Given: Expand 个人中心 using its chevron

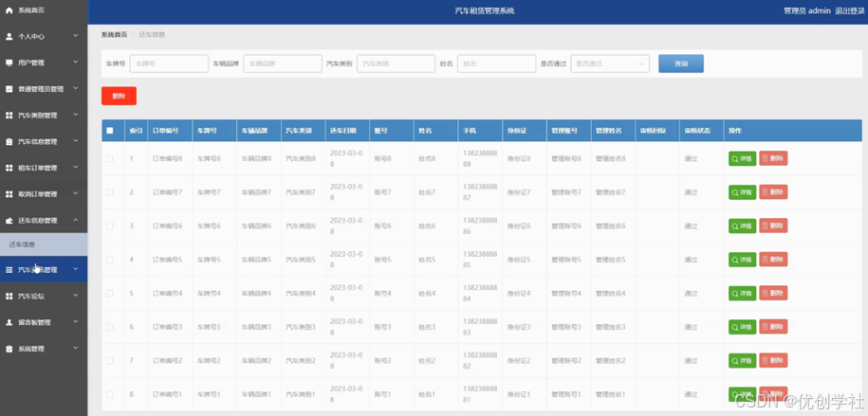Looking at the screenshot, I should (x=76, y=37).
